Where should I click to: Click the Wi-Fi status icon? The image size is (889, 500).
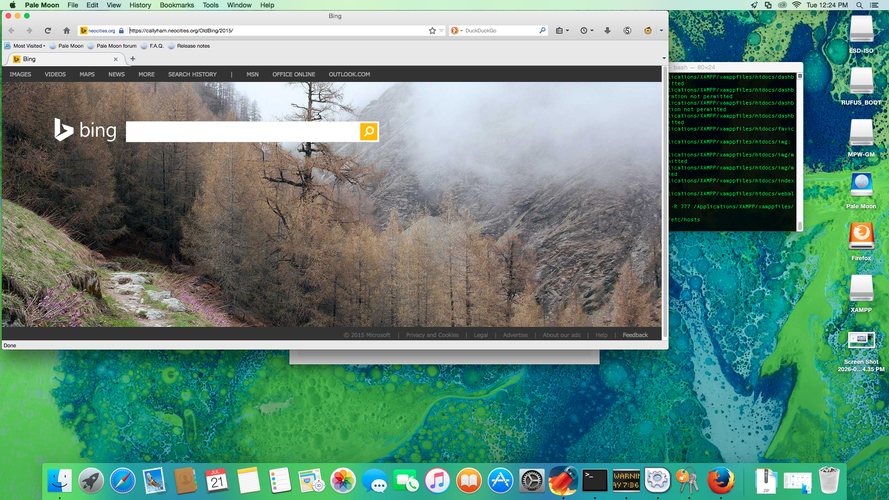797,5
